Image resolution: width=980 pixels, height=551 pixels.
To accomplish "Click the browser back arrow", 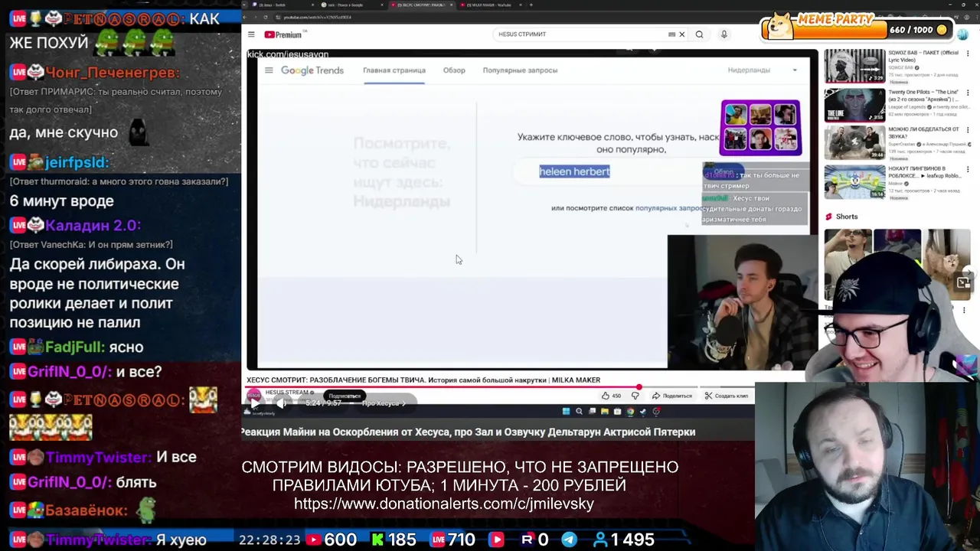I will click(247, 17).
